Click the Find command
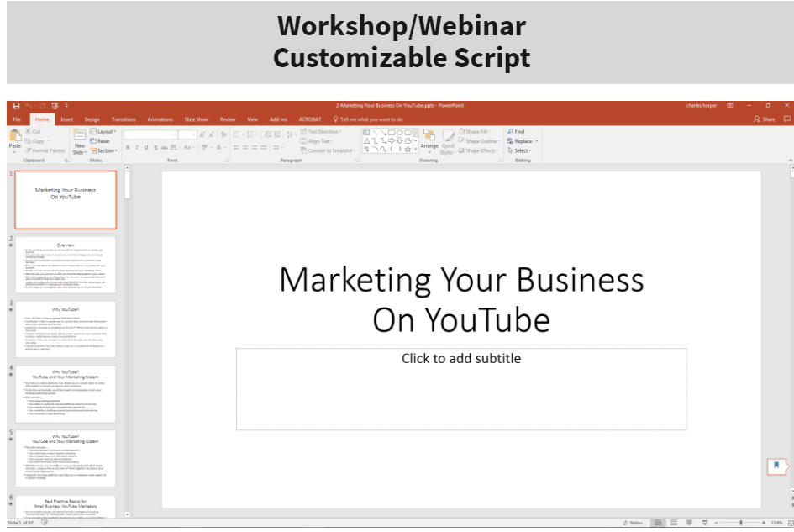The image size is (794, 532). tap(516, 132)
